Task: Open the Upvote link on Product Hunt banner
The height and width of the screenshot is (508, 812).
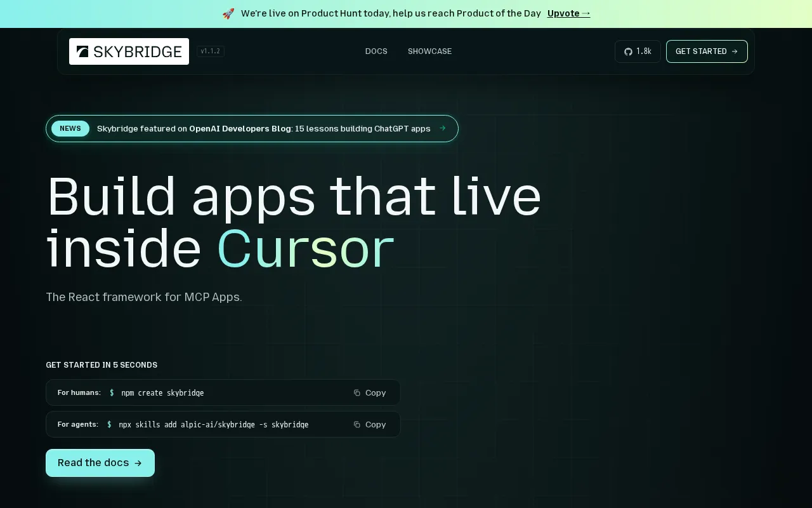Action: [x=568, y=13]
